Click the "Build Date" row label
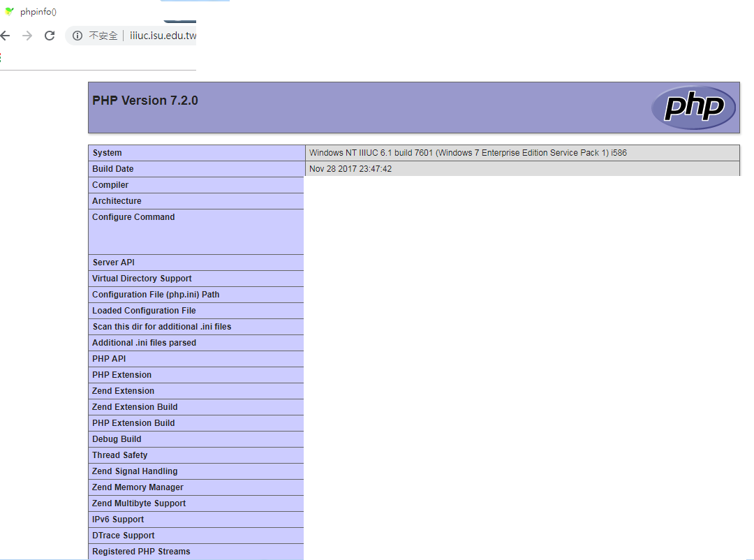Image resolution: width=754 pixels, height=560 pixels. tap(113, 169)
